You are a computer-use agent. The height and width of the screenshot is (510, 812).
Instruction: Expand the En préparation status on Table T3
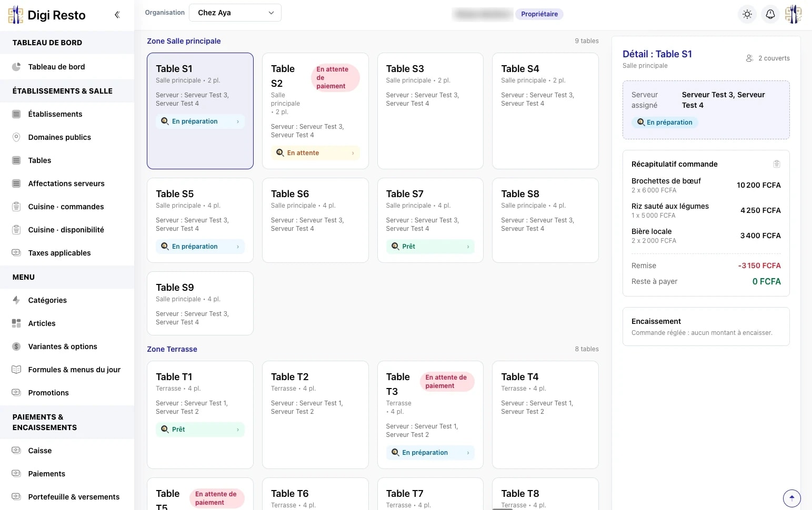pos(430,453)
